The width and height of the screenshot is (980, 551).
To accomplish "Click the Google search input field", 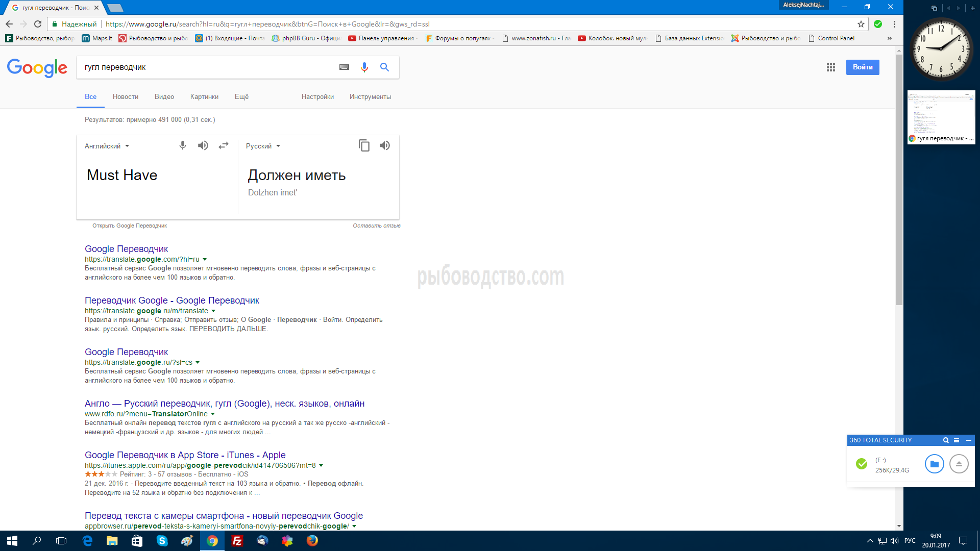I will coord(207,67).
